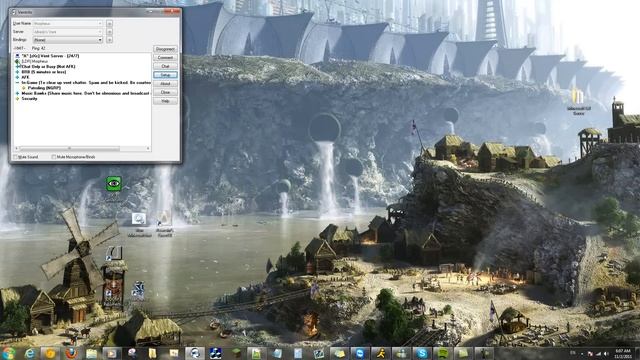Open Ventrilo Setup
This screenshot has height=360, width=640.
click(165, 75)
